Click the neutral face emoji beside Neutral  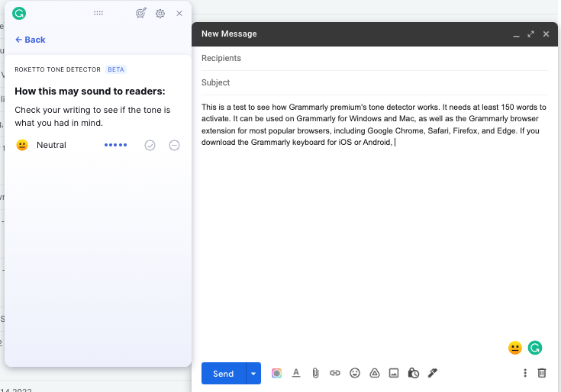coord(22,145)
